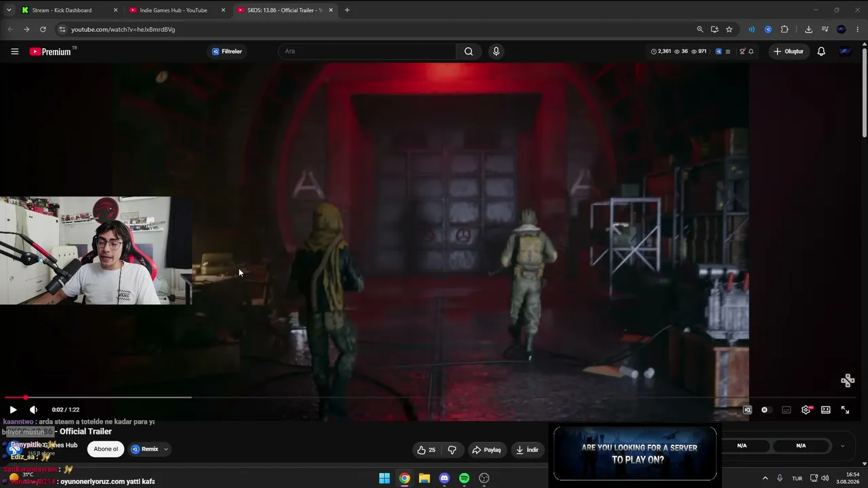Enter fullscreen mode
This screenshot has height=488, width=868.
tap(845, 409)
